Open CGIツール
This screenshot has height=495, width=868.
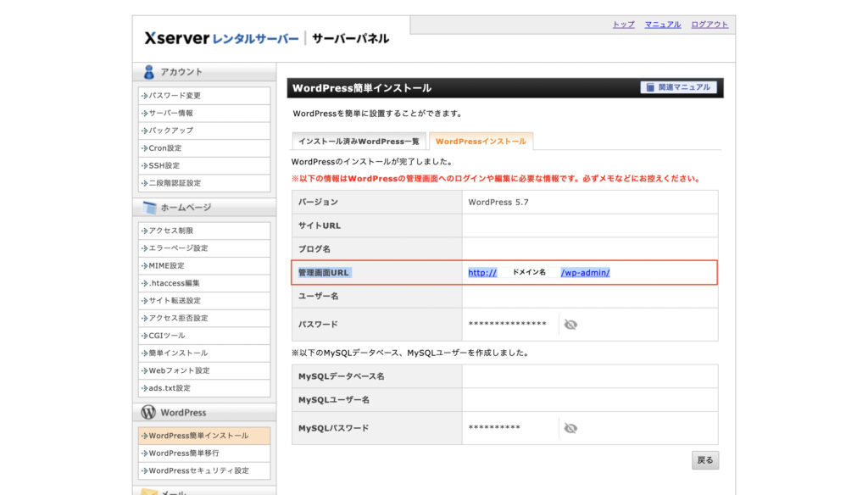pyautogui.click(x=203, y=336)
